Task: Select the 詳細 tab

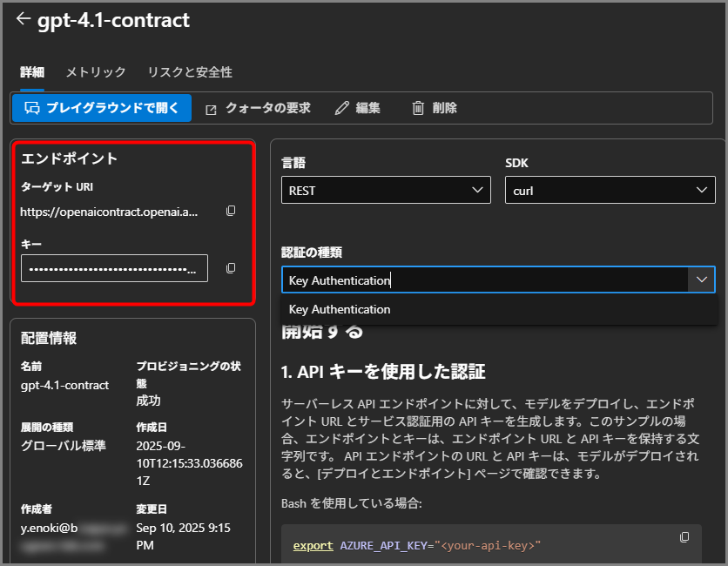Action: 32,72
